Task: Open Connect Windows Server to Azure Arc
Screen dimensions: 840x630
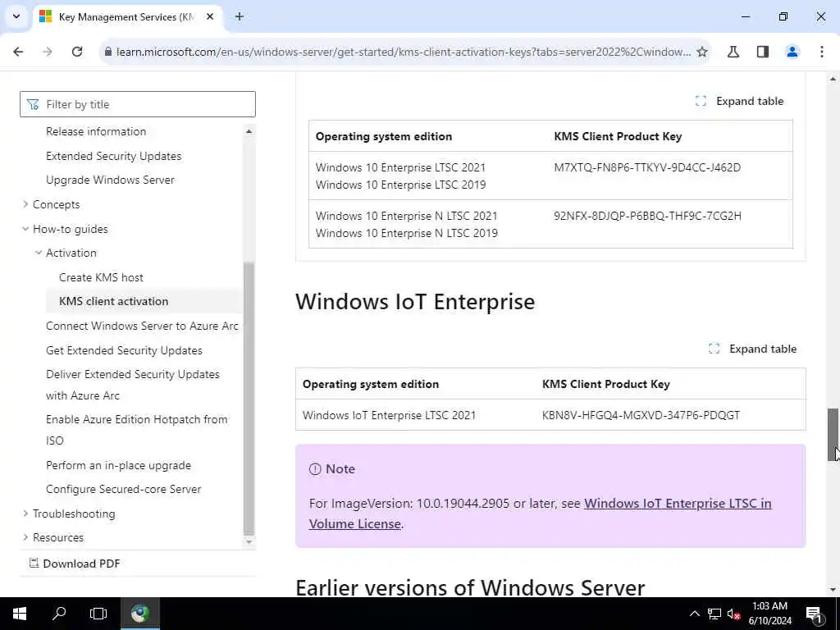Action: (143, 326)
